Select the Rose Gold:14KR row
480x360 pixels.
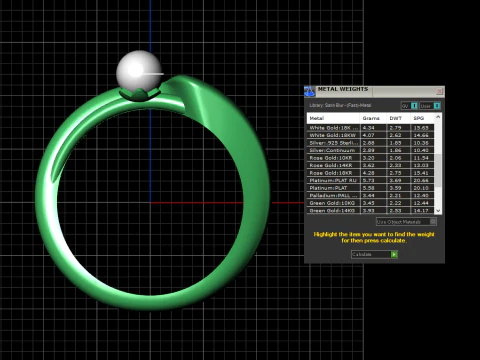pos(370,165)
